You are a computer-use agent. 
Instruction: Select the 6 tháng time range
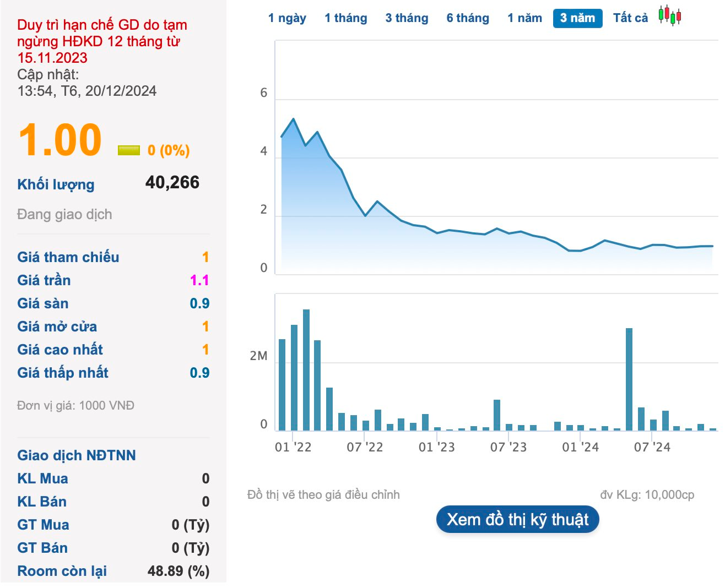(468, 18)
